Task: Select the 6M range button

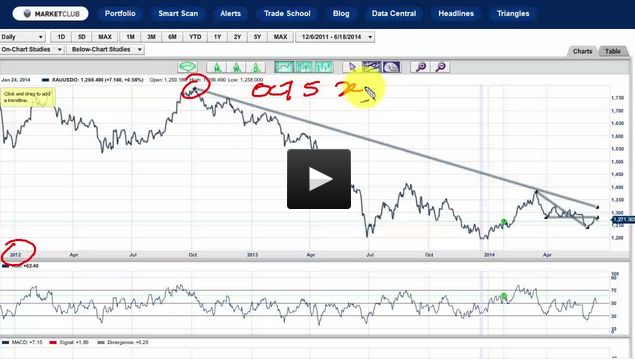Action: (173, 37)
